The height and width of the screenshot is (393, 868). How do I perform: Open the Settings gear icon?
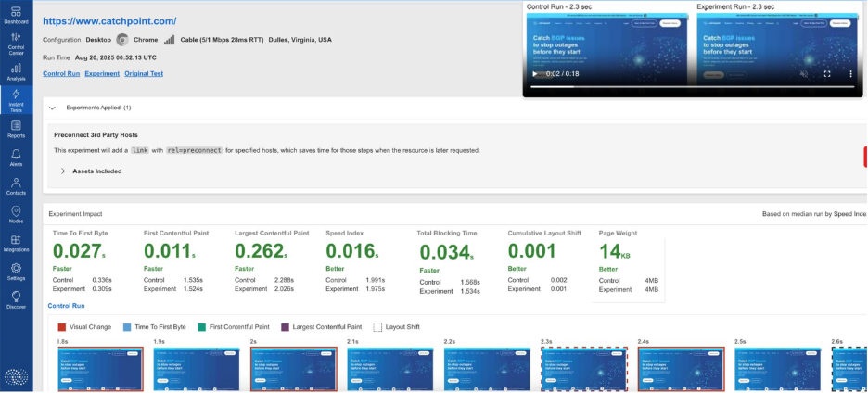click(x=16, y=269)
